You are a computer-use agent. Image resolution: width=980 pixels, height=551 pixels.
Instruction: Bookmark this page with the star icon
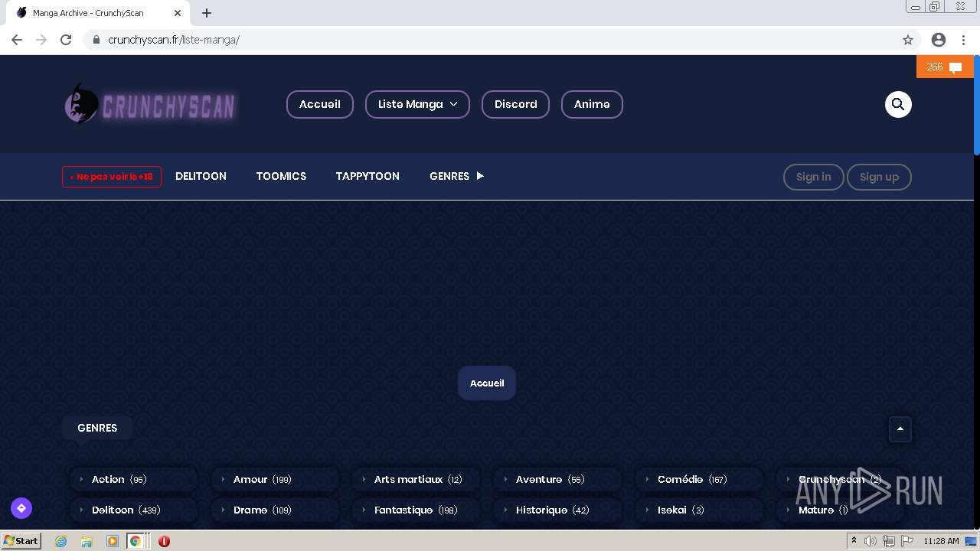(x=908, y=40)
